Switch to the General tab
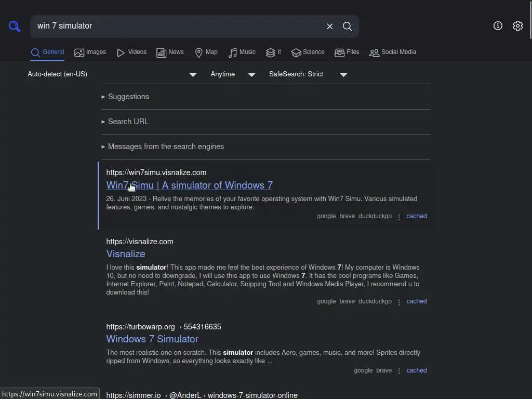Image resolution: width=532 pixels, height=399 pixels. 47,52
